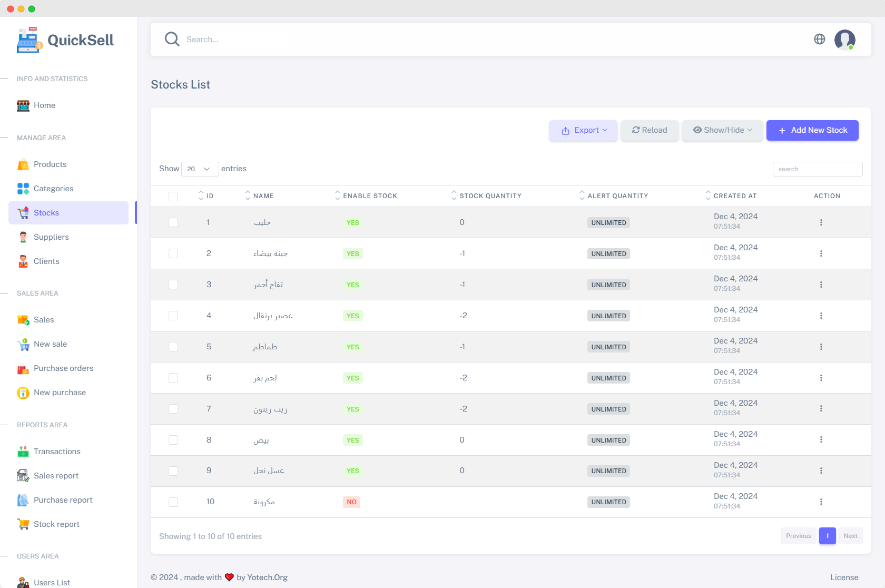Click the Transactions cash icon

23,452
